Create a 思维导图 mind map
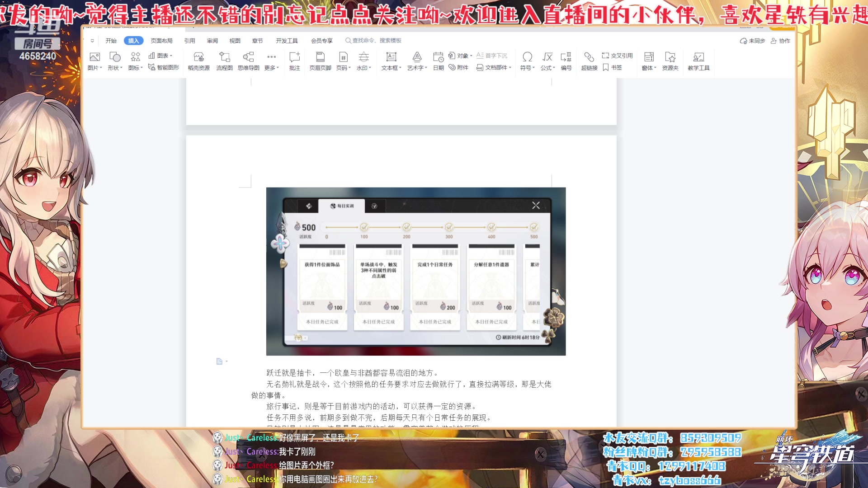This screenshot has width=868, height=488. [247, 61]
